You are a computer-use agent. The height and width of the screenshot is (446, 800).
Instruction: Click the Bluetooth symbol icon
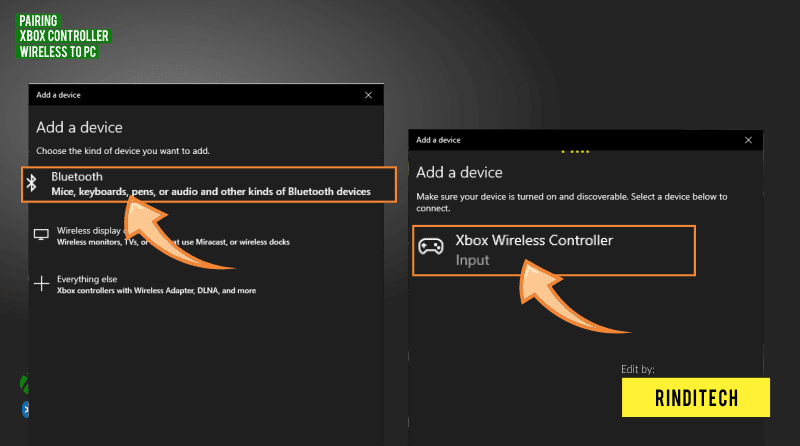coord(32,183)
